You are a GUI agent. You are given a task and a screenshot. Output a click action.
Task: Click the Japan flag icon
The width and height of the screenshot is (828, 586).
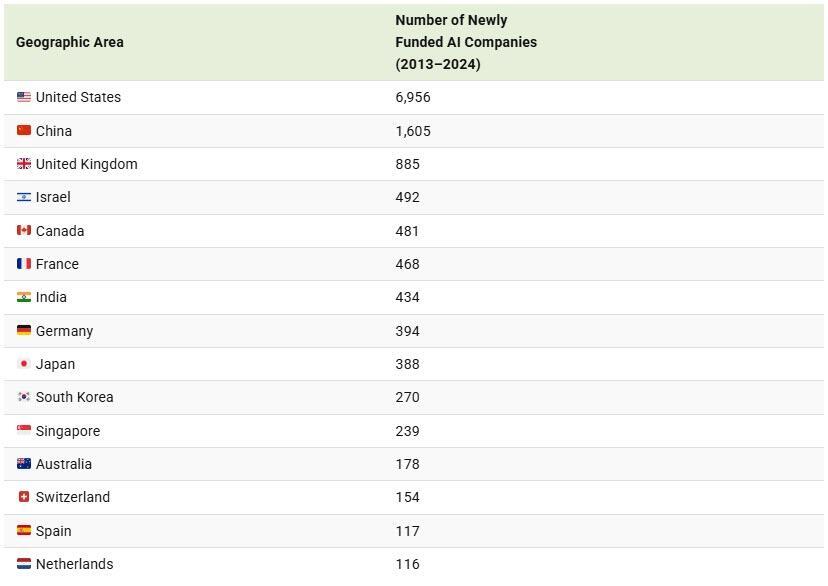[x=24, y=364]
